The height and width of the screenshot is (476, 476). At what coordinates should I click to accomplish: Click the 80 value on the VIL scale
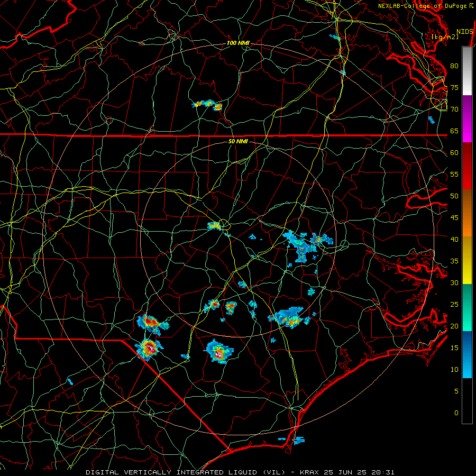454,66
